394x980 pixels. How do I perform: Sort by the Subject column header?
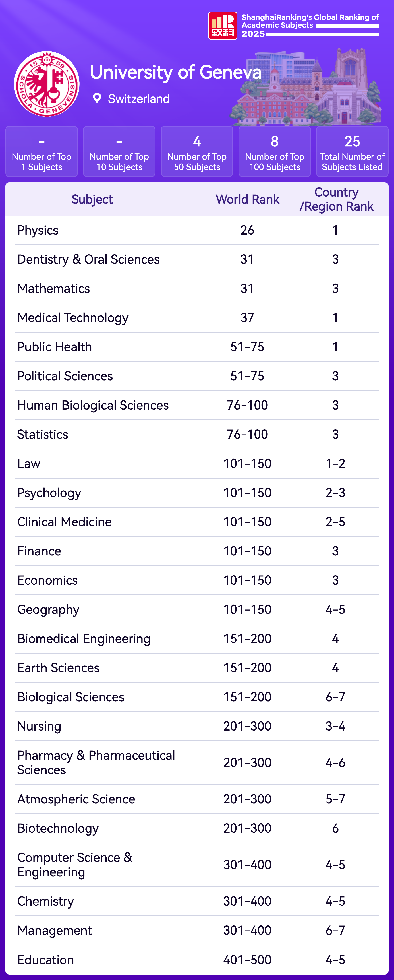point(92,199)
